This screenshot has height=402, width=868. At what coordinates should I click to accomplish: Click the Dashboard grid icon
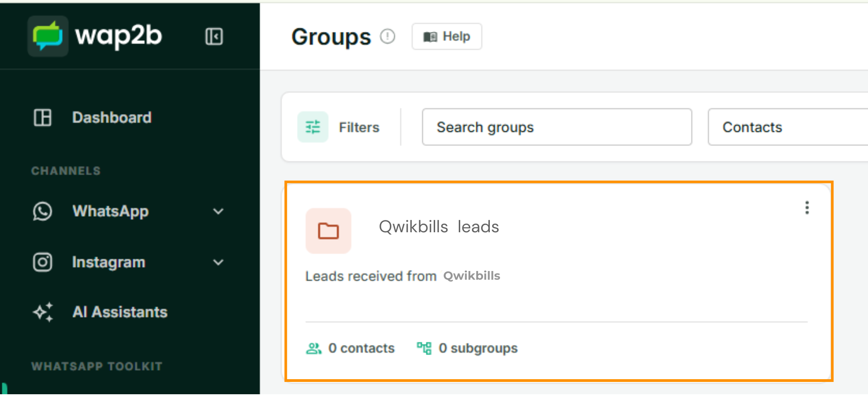(43, 118)
